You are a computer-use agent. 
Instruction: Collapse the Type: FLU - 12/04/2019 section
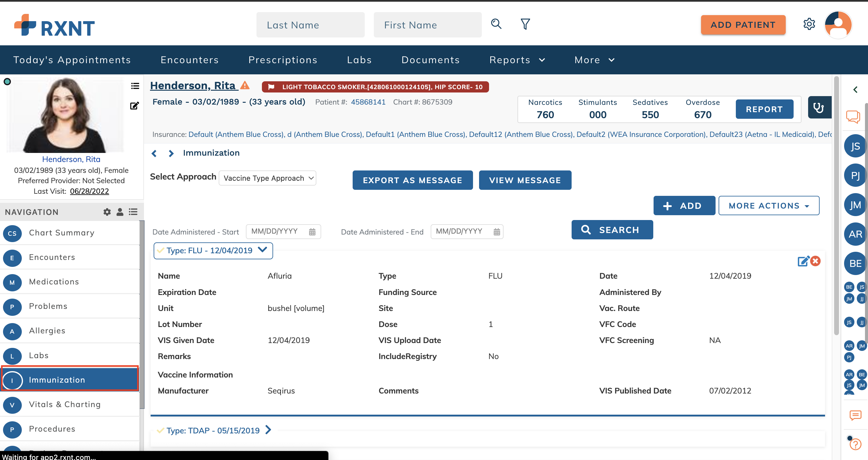(x=213, y=251)
